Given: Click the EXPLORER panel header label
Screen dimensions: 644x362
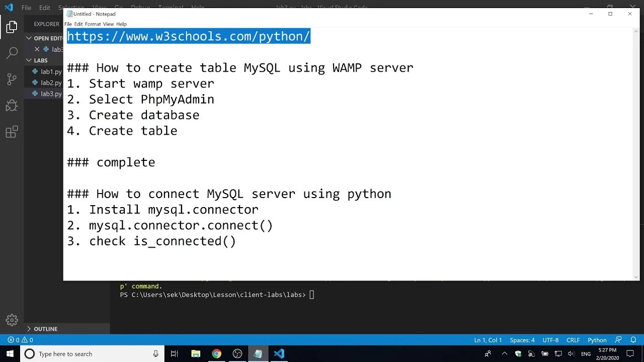Looking at the screenshot, I should (x=46, y=24).
